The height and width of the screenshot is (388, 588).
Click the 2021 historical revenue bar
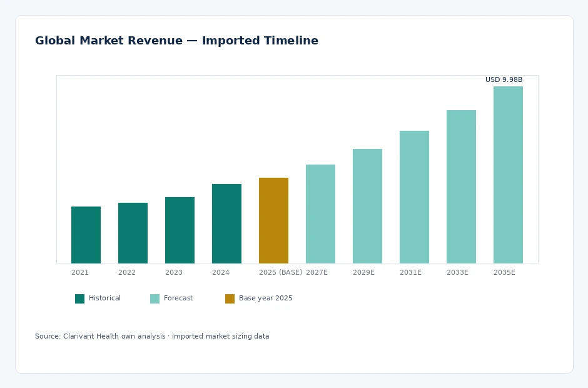86,235
